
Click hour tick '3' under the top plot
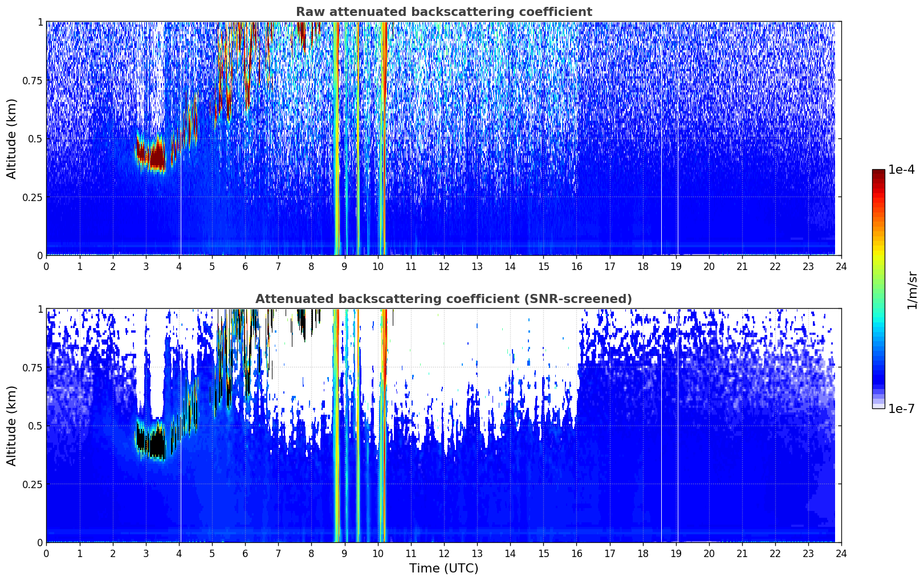point(146,266)
